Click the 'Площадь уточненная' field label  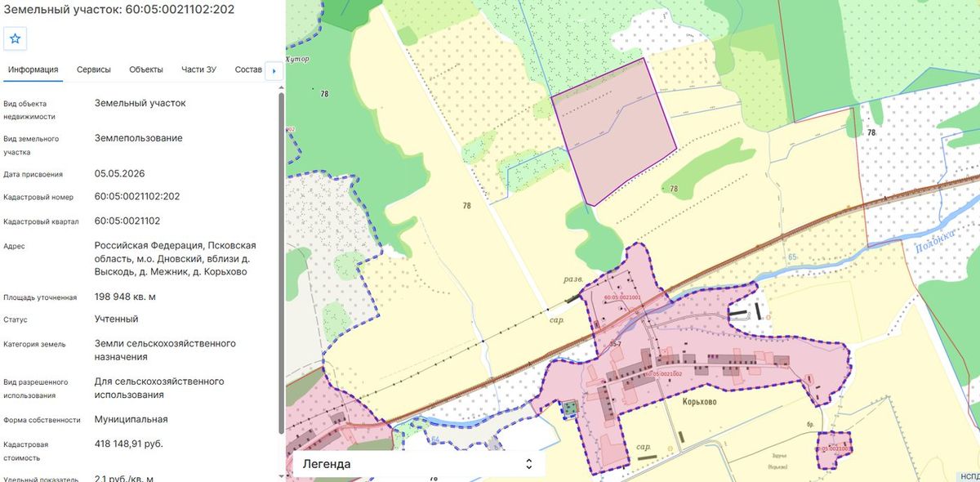[x=40, y=297]
